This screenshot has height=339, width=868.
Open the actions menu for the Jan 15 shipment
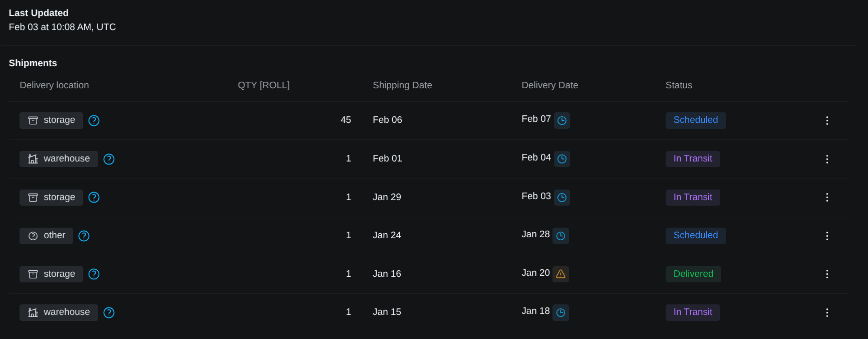tap(827, 312)
